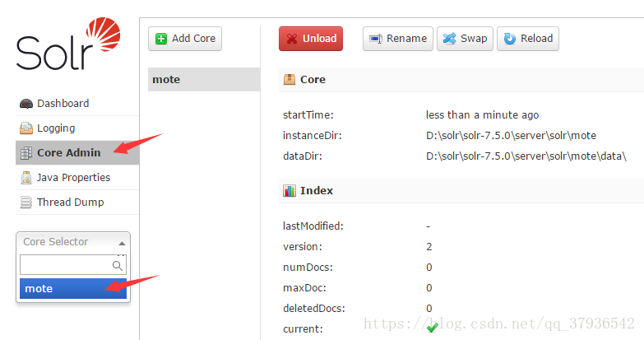Click the green plus Add Core icon
644x340 pixels.
[x=161, y=39]
